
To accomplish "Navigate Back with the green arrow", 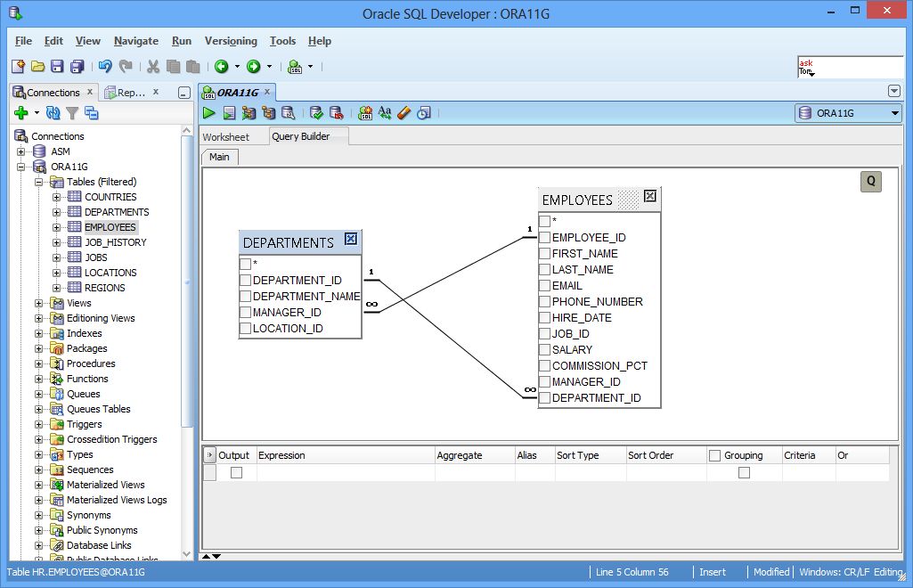I will coord(221,66).
